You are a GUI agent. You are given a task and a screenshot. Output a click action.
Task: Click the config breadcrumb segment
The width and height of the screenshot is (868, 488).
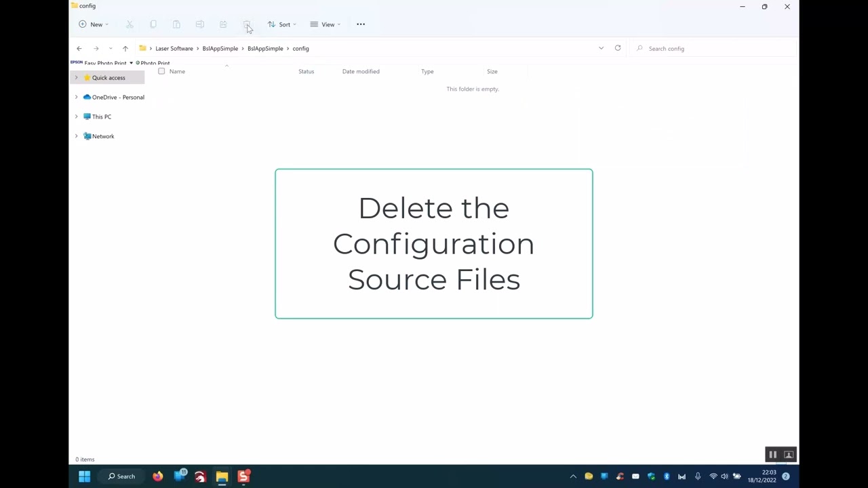pyautogui.click(x=300, y=49)
